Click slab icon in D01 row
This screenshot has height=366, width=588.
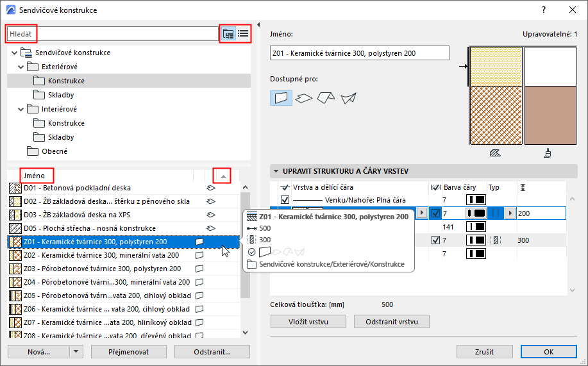[211, 188]
